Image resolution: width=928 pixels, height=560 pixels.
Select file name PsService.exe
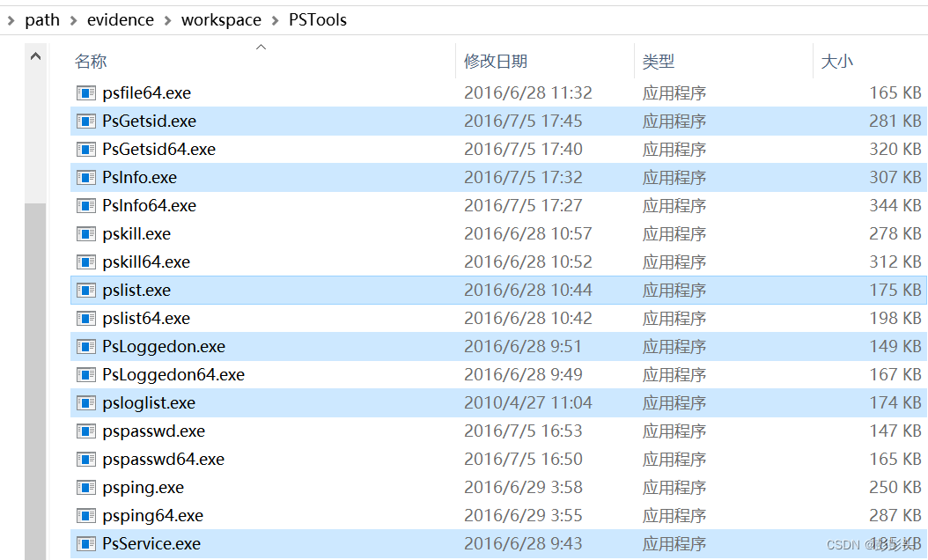[x=151, y=544]
